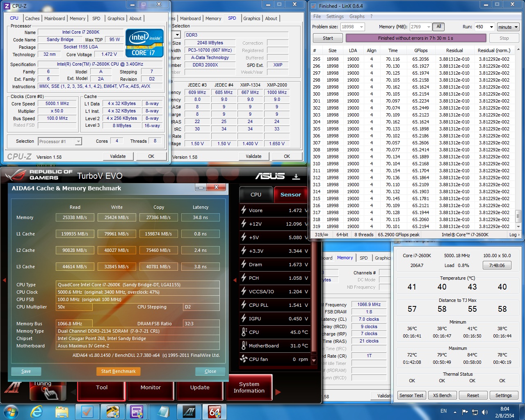Click the lightning icon beside Dram
This screenshot has height=420, width=525.
[x=244, y=264]
